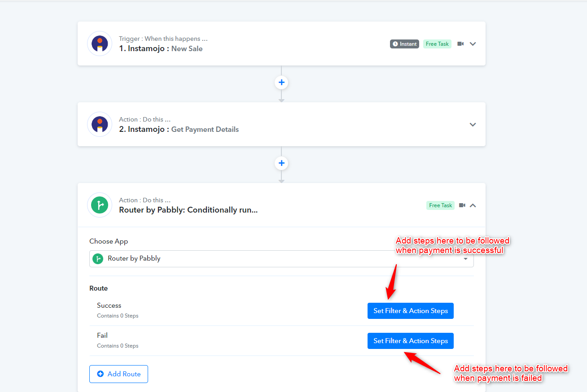Viewport: 587px width, 392px height.
Task: Select the Success route name
Action: click(x=109, y=305)
